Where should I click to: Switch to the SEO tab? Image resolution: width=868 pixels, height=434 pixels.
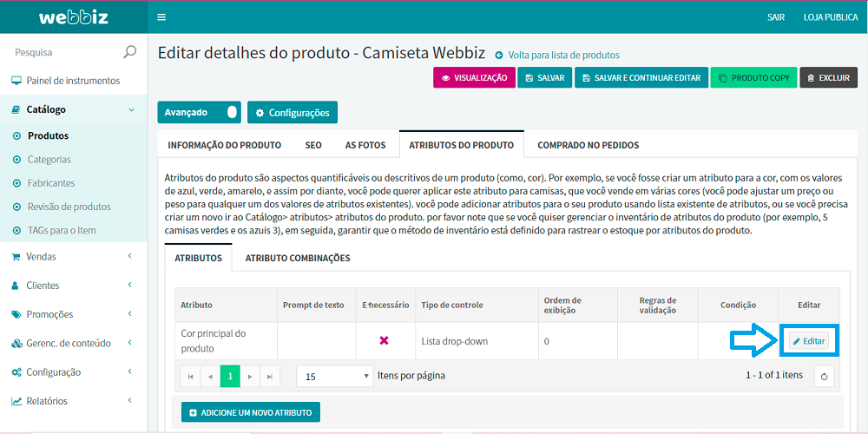(313, 145)
